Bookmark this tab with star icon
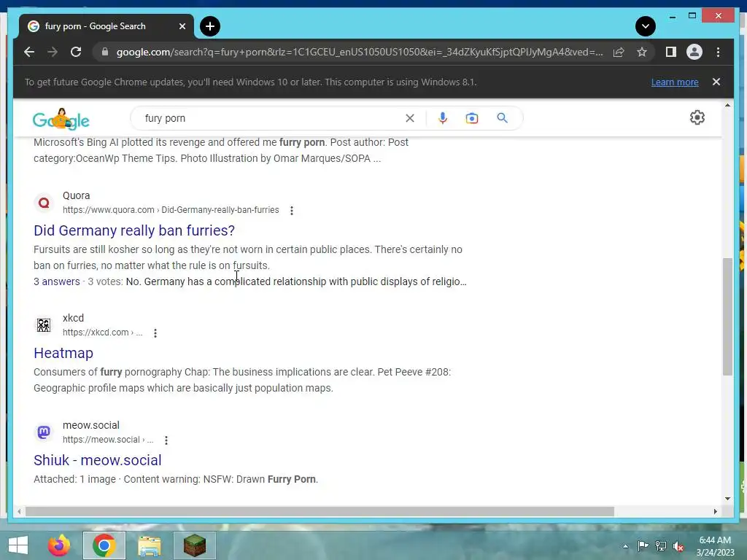 pos(642,52)
